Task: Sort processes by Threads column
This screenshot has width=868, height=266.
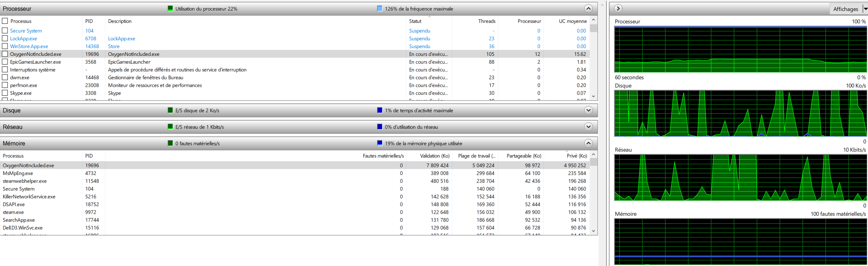Action: (x=486, y=21)
